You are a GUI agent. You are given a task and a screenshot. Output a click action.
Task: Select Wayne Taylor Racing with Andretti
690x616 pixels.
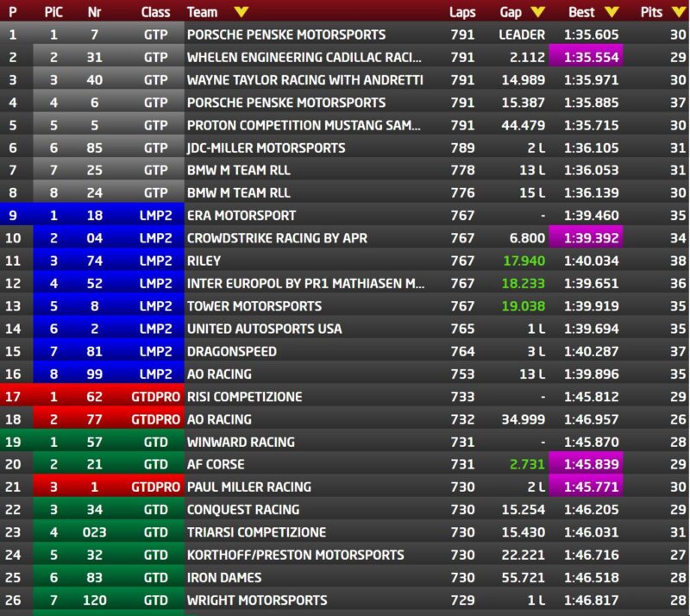pos(305,79)
